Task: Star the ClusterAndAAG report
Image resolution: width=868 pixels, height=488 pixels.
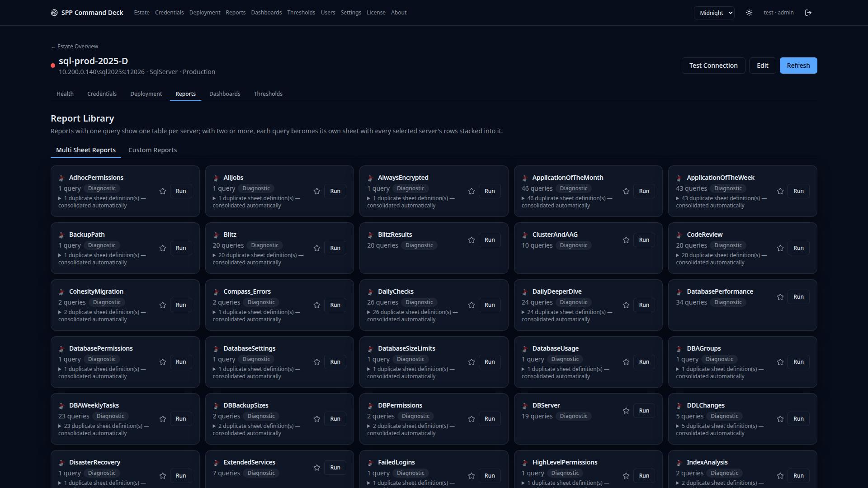Action: pyautogui.click(x=626, y=240)
